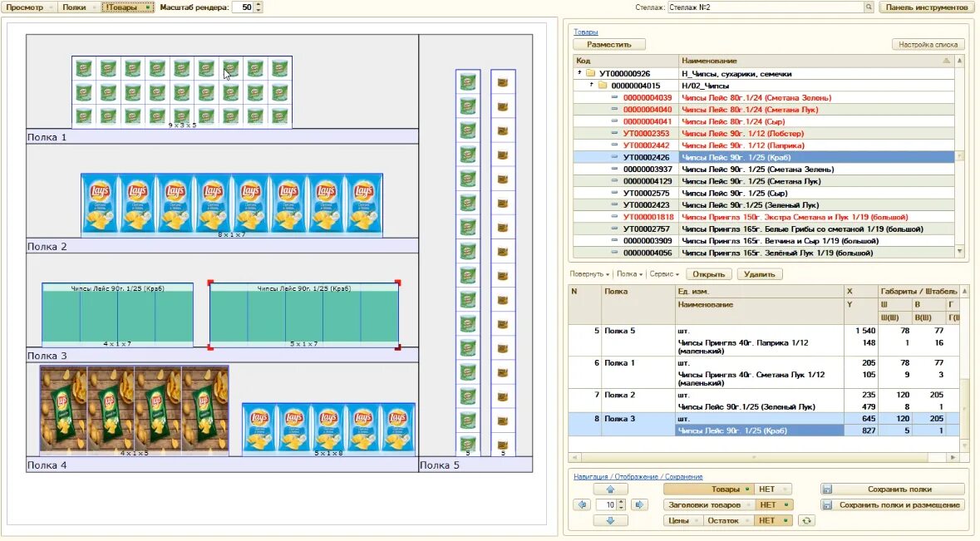The width and height of the screenshot is (980, 541).
Task: Toggle the Просмотр mode button
Action: pos(29,7)
